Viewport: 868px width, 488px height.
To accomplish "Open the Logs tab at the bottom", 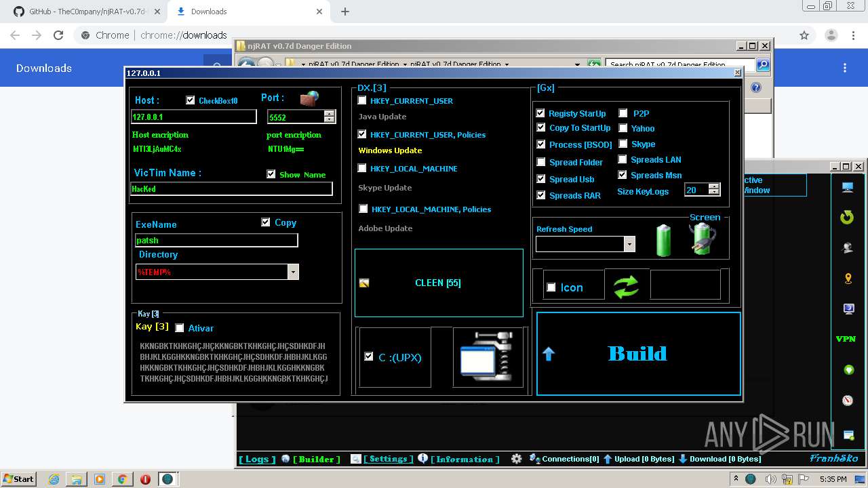I will click(x=257, y=459).
